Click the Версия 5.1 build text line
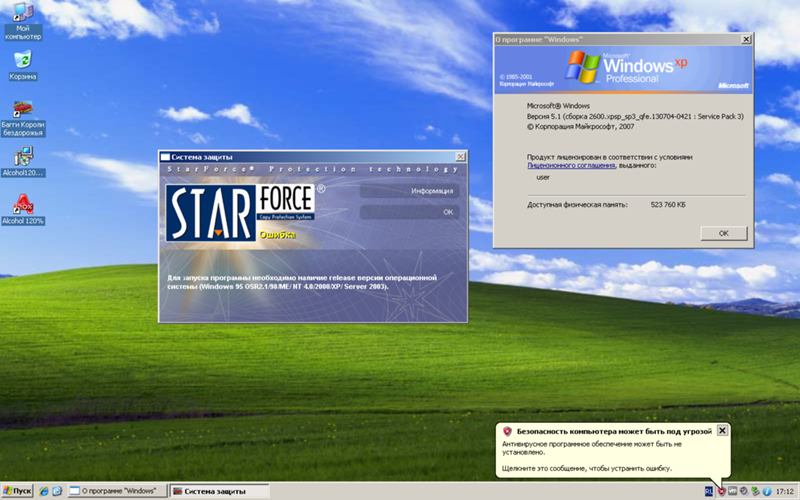800x500 pixels. (x=635, y=116)
